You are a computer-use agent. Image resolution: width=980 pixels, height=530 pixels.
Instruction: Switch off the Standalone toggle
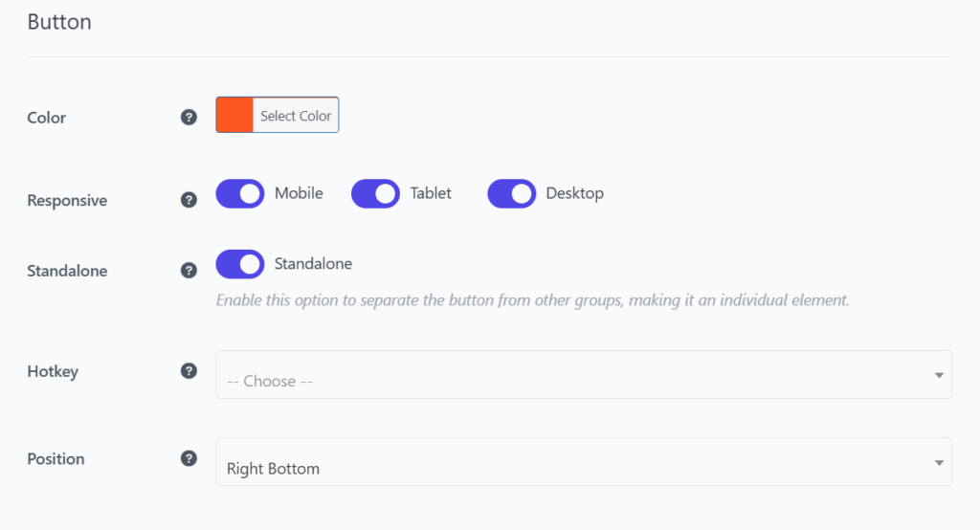tap(240, 264)
